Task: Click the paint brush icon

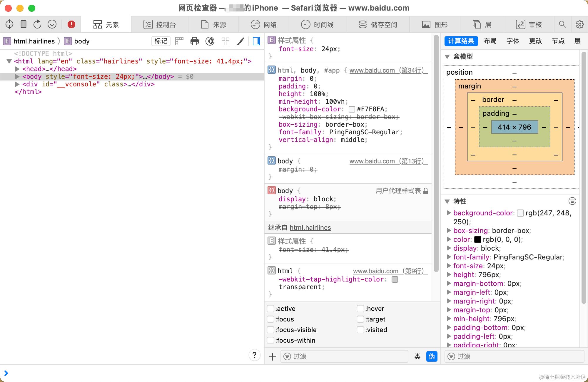Action: coord(240,41)
